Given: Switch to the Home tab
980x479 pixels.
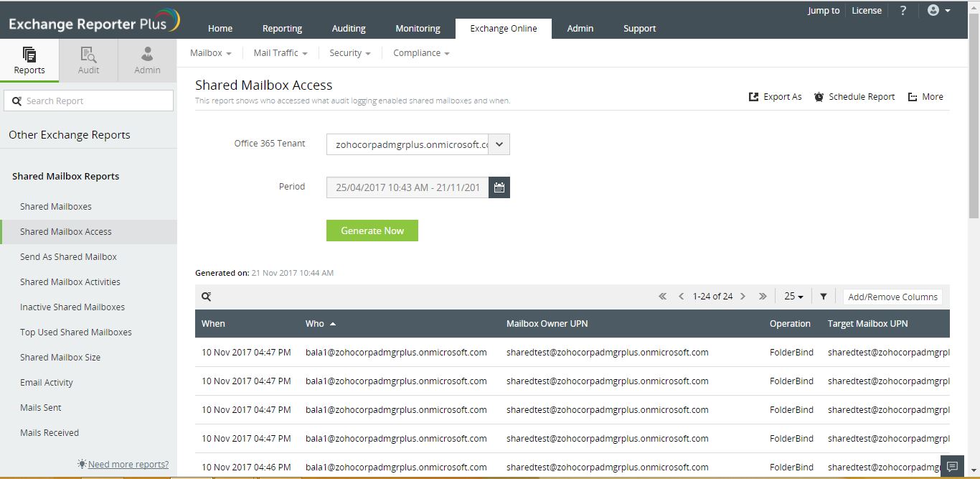Looking at the screenshot, I should click(220, 29).
